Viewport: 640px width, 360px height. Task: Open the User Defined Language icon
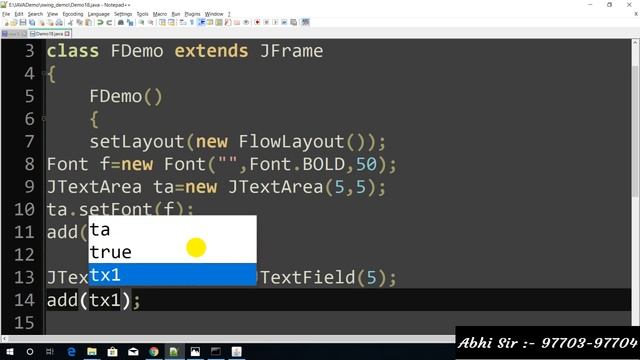tap(210, 22)
